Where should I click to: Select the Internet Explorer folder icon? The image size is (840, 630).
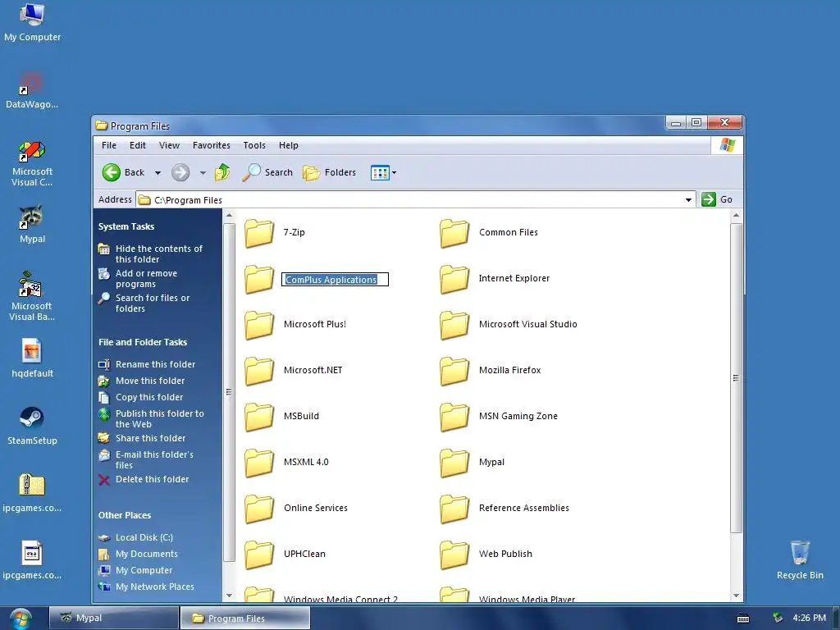454,280
